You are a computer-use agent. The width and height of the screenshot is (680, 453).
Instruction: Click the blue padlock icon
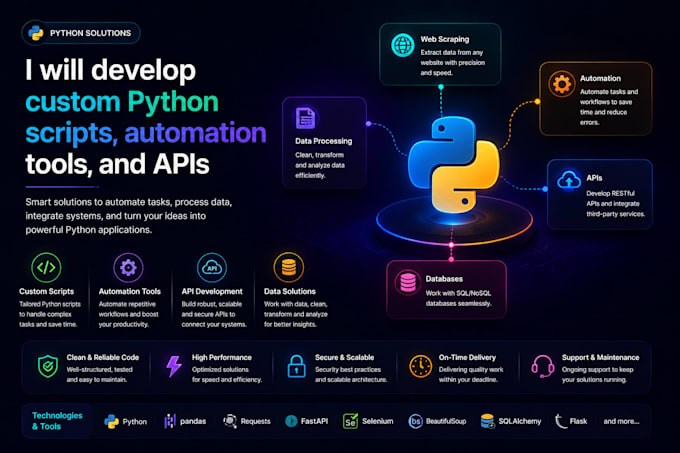pyautogui.click(x=297, y=366)
